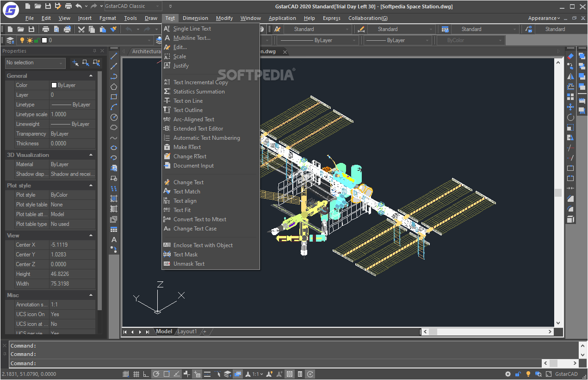Toggle the toolbar lock icon in status bar
The image size is (588, 380).
click(518, 374)
